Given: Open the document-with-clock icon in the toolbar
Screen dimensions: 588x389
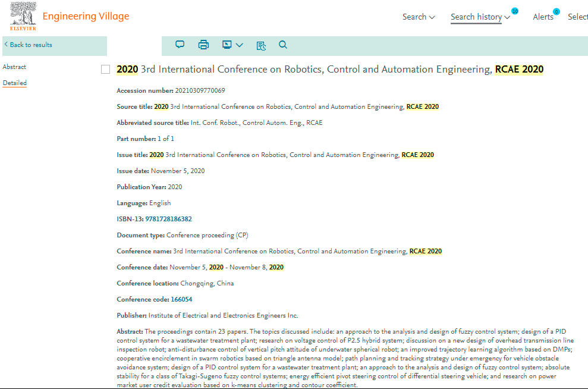Looking at the screenshot, I should (261, 46).
